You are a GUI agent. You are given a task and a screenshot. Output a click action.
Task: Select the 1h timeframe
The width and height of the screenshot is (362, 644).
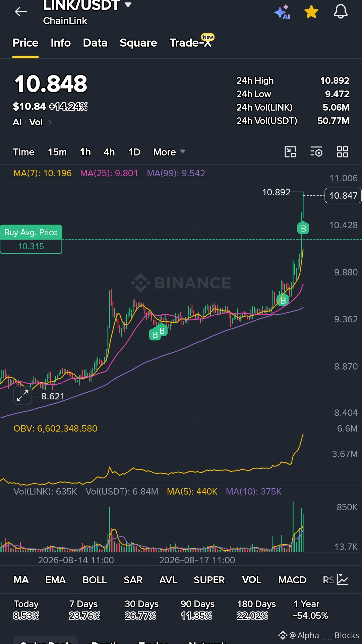tap(85, 152)
